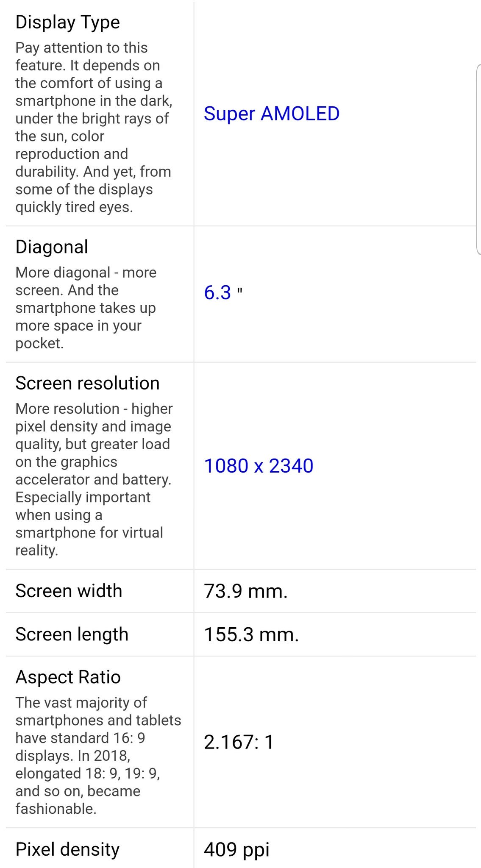Select the Screen resolution heading
Image resolution: width=481 pixels, height=868 pixels.
pos(87,383)
